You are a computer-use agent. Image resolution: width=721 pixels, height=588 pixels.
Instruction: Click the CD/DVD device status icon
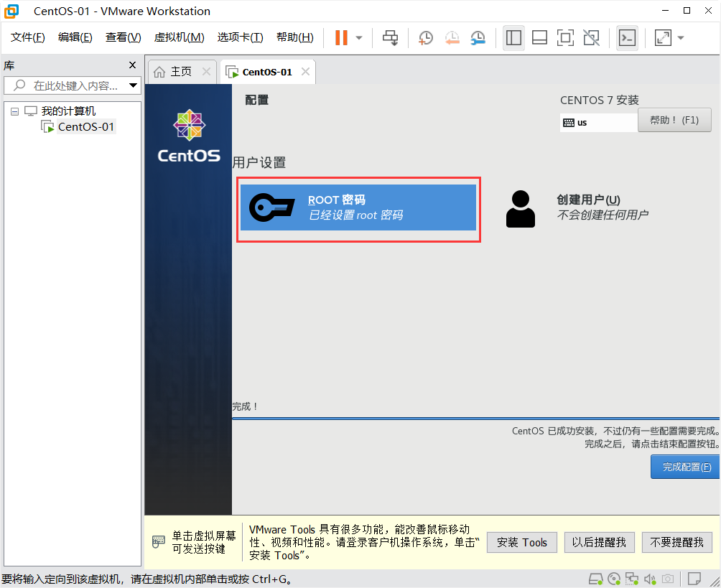click(x=614, y=579)
